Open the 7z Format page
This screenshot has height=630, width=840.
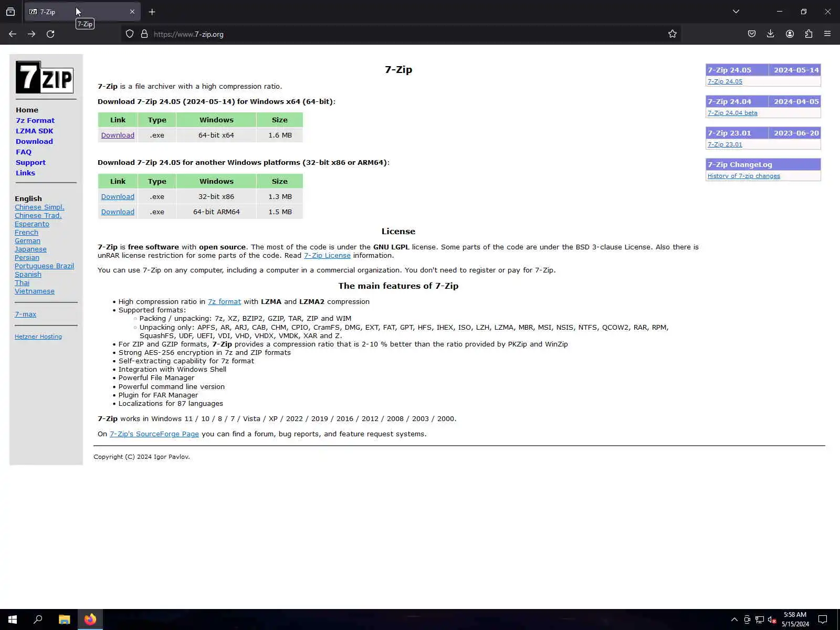pos(35,120)
